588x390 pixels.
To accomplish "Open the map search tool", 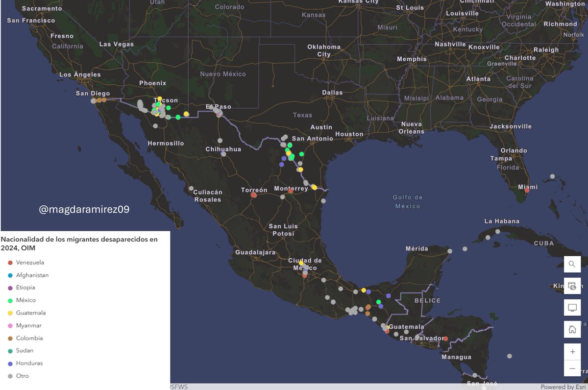I will pyautogui.click(x=572, y=264).
